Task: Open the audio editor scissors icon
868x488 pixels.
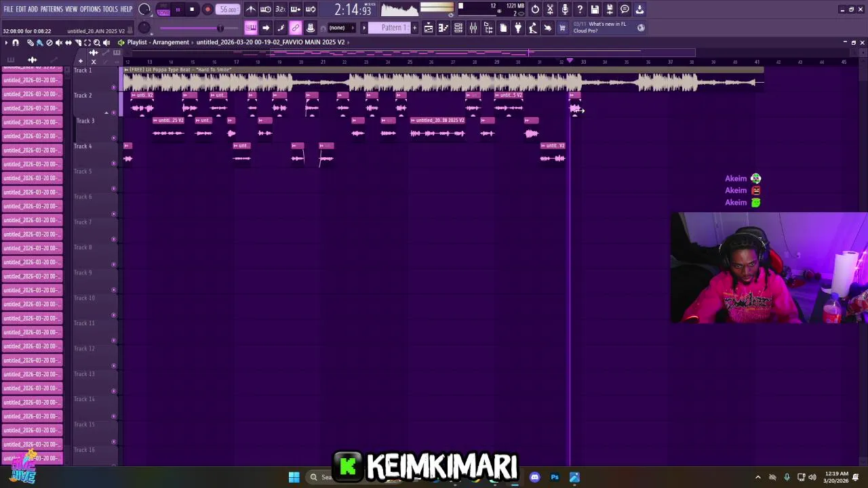Action: pyautogui.click(x=551, y=9)
